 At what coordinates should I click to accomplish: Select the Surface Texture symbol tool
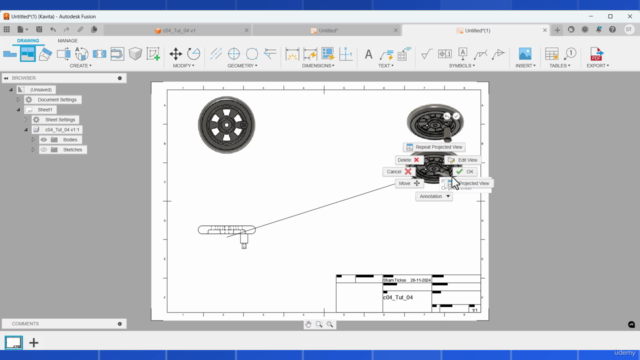(427, 54)
